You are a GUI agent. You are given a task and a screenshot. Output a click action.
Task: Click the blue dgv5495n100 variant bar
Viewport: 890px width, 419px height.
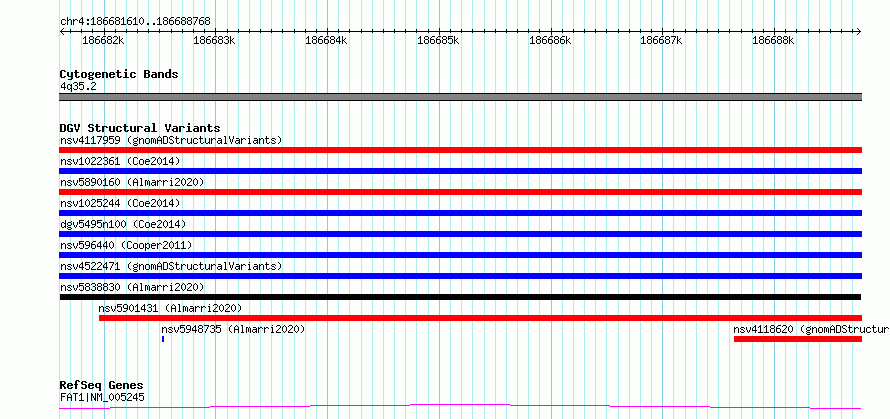[460, 234]
